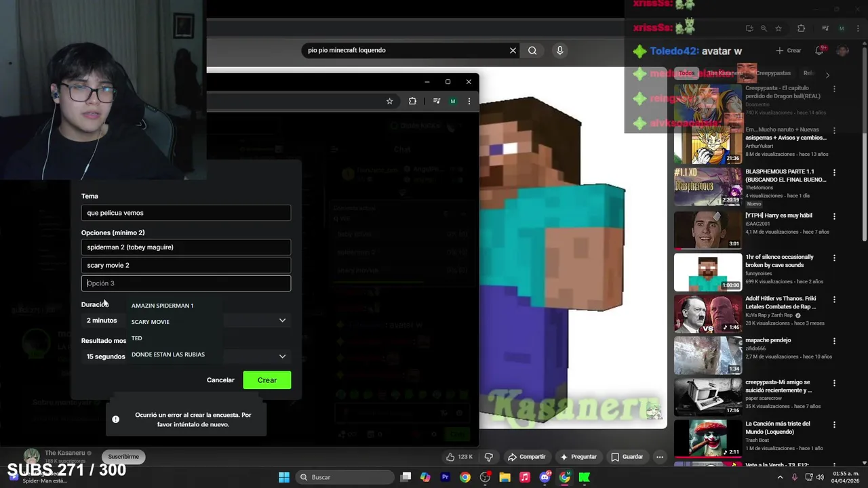Open options menu for Harry es muy hábil video

834,216
